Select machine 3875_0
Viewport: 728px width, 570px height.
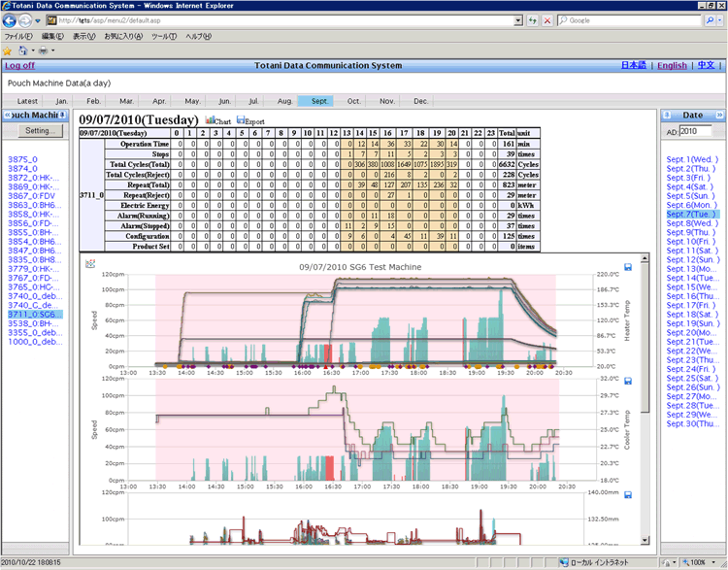pos(22,159)
